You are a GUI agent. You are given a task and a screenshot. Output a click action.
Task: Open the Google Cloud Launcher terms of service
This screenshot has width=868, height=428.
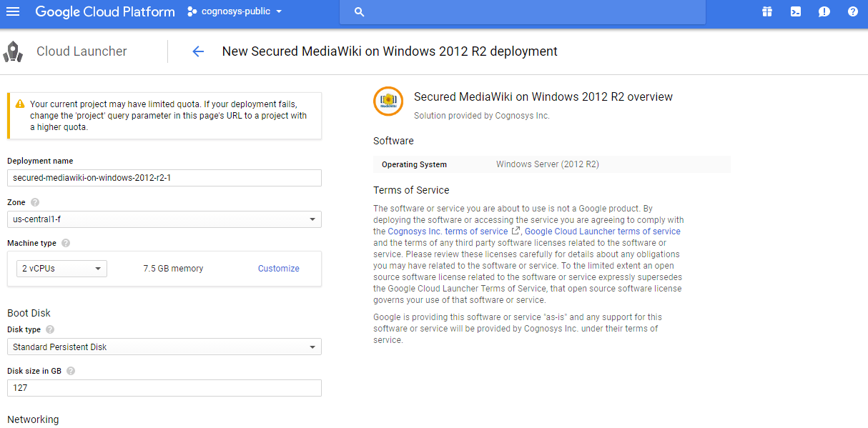click(x=601, y=231)
